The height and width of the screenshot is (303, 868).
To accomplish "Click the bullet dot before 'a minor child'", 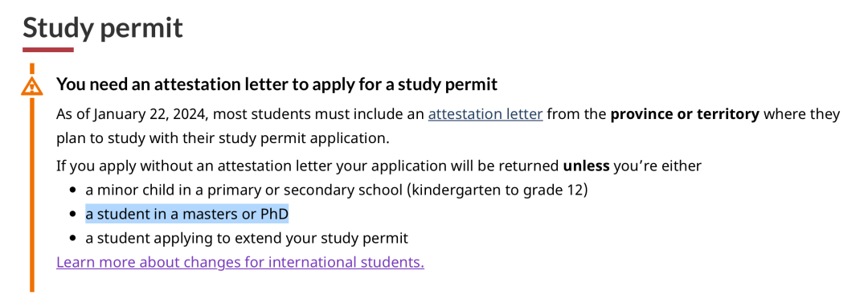I will tap(72, 190).
